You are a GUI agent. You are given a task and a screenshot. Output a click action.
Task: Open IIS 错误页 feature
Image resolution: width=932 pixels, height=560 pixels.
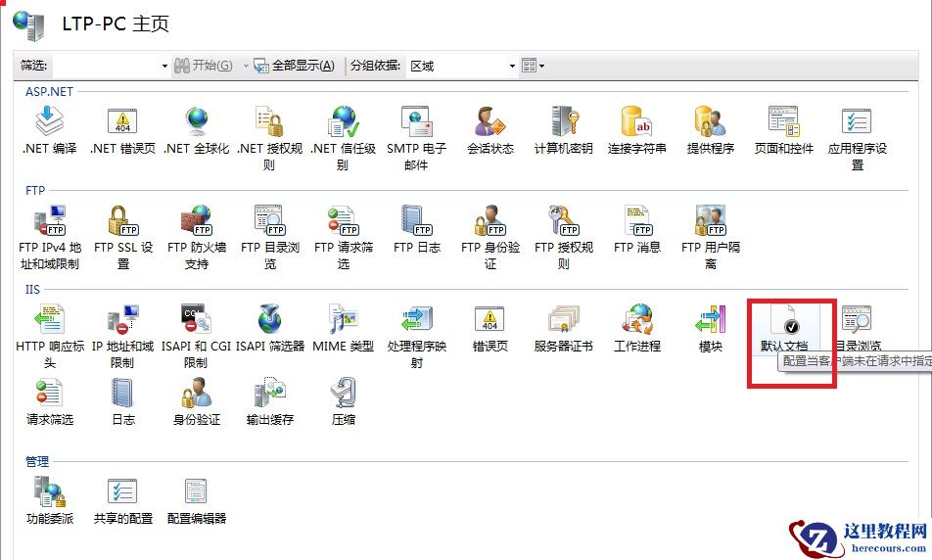click(x=489, y=328)
